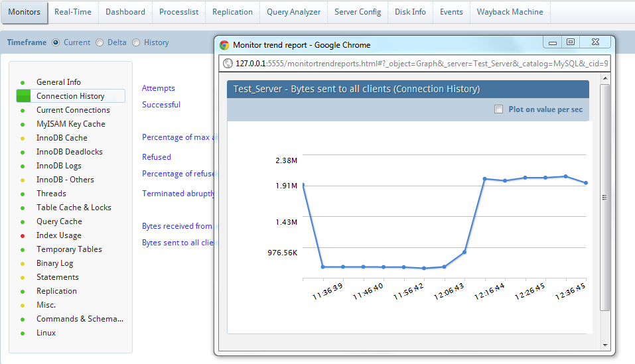This screenshot has width=635, height=364.
Task: Open Temporary Tables monitor group
Action: (x=69, y=249)
